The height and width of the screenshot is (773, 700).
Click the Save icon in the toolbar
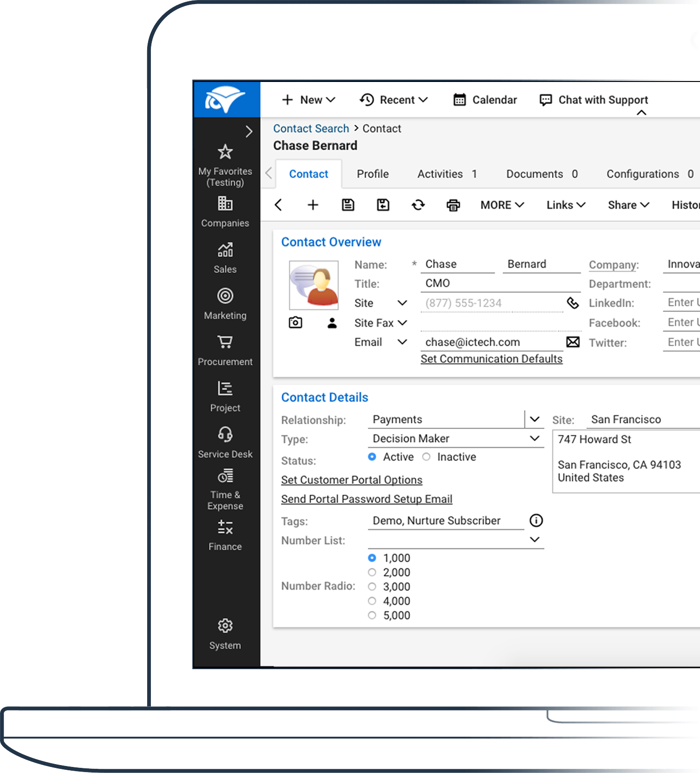348,205
